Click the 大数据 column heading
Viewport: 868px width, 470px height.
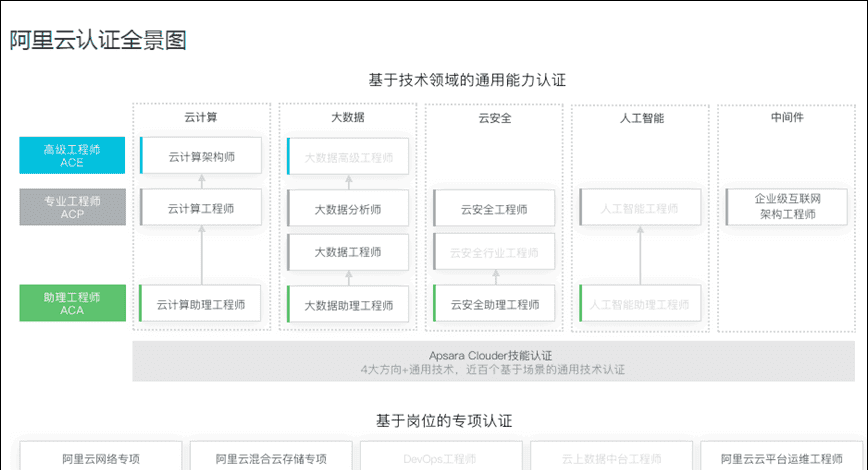pyautogui.click(x=348, y=117)
